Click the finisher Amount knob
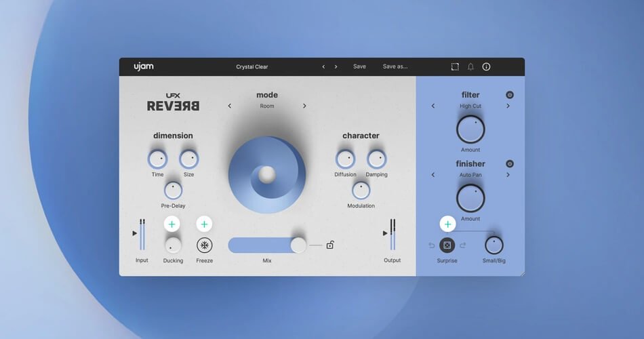Viewport: 644px width, 339px height. click(470, 199)
